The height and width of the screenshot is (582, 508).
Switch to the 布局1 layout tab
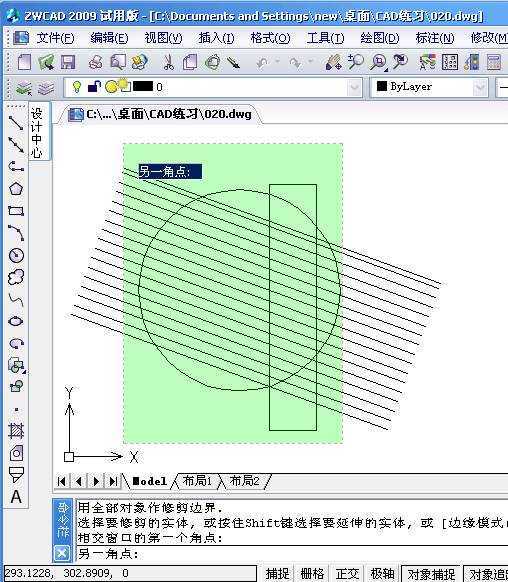197,481
